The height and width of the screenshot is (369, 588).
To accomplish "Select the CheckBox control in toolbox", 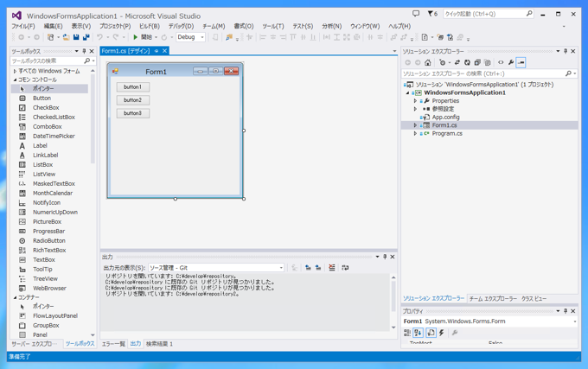I will [x=49, y=107].
